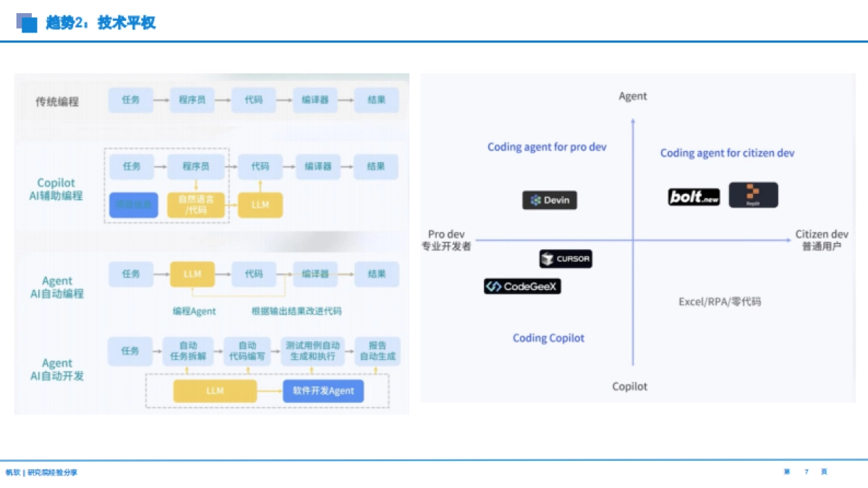Image resolution: width=868 pixels, height=488 pixels.
Task: Click the 'Coding agent for pro dev' label
Action: point(547,147)
